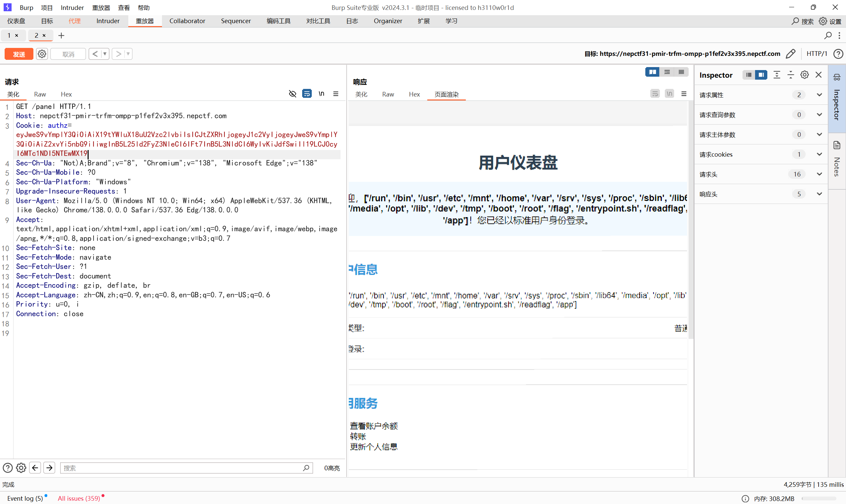The image size is (846, 504).
Task: Open memory info icon in status bar
Action: point(745,498)
